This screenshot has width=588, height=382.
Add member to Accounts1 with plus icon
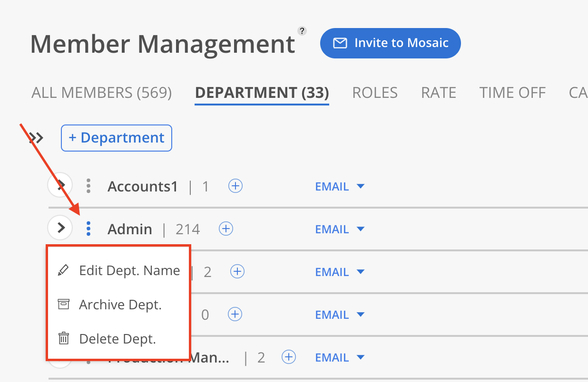(235, 186)
